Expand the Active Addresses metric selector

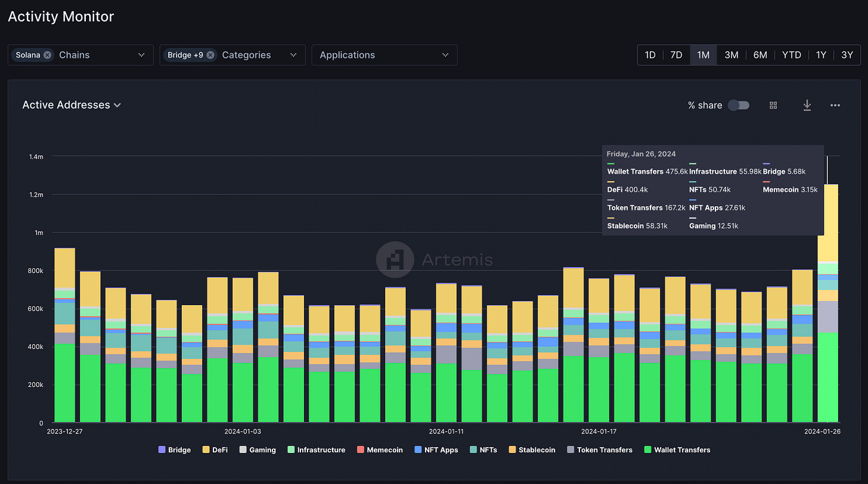pos(72,105)
